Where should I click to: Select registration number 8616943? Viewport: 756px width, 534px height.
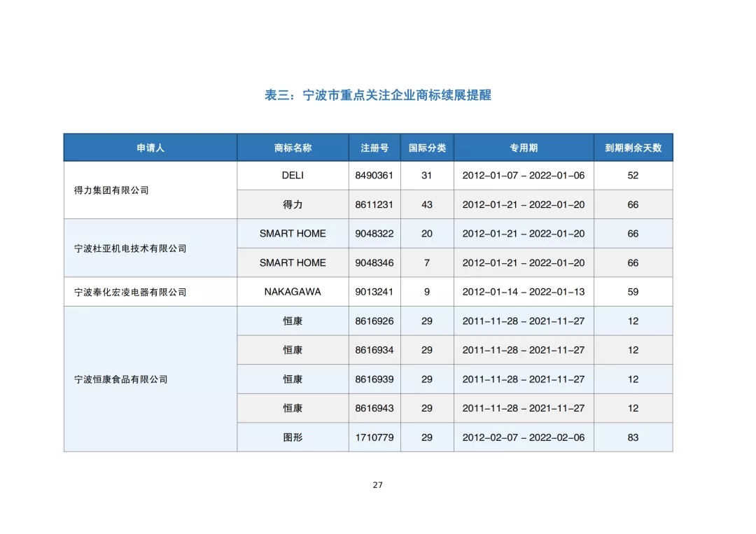click(374, 408)
